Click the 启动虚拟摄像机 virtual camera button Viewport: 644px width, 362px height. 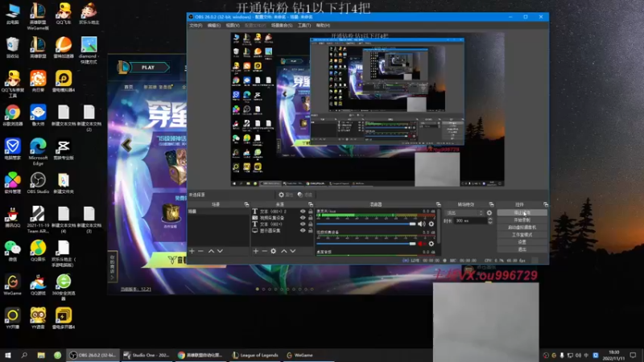(x=522, y=228)
